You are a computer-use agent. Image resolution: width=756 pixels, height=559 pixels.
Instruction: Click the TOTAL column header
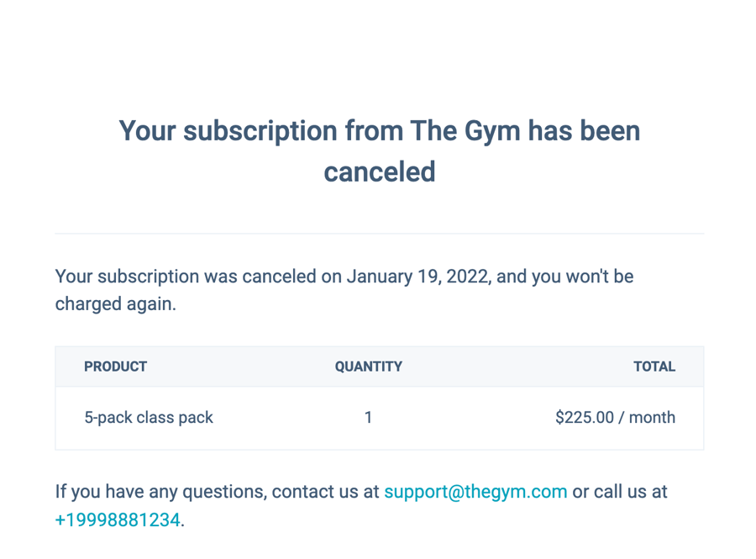[x=654, y=367]
